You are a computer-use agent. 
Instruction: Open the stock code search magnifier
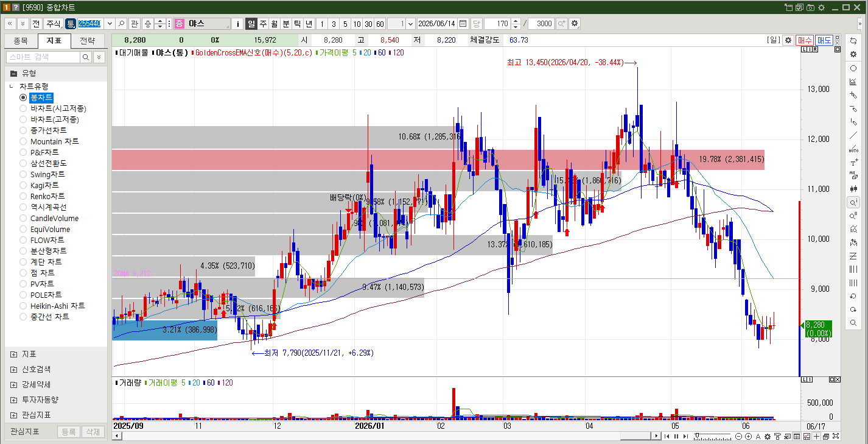click(121, 24)
